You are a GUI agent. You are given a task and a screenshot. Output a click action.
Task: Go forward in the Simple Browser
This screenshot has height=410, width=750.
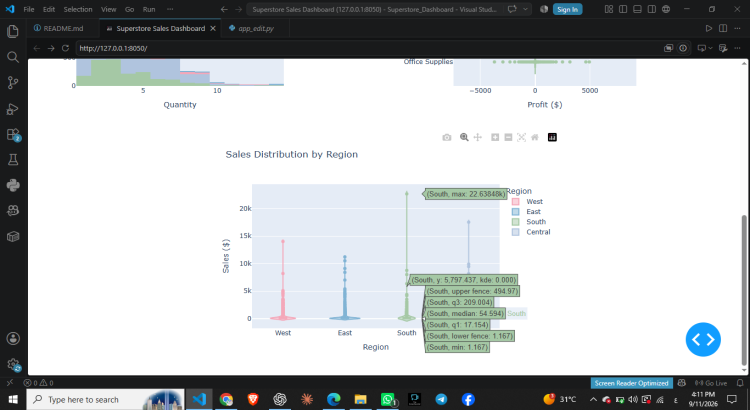tap(51, 48)
